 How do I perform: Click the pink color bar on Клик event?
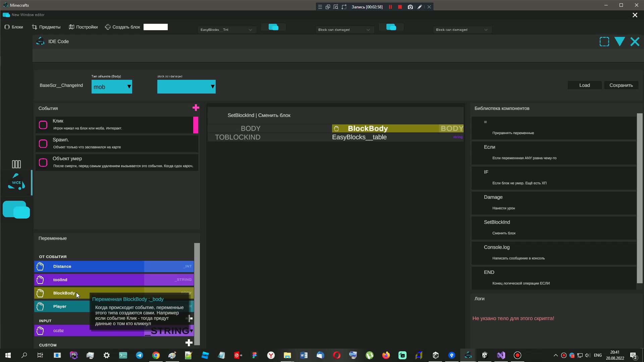point(196,125)
